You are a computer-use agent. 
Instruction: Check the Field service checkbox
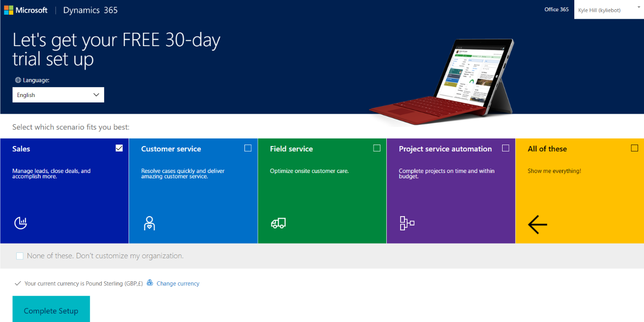(377, 148)
